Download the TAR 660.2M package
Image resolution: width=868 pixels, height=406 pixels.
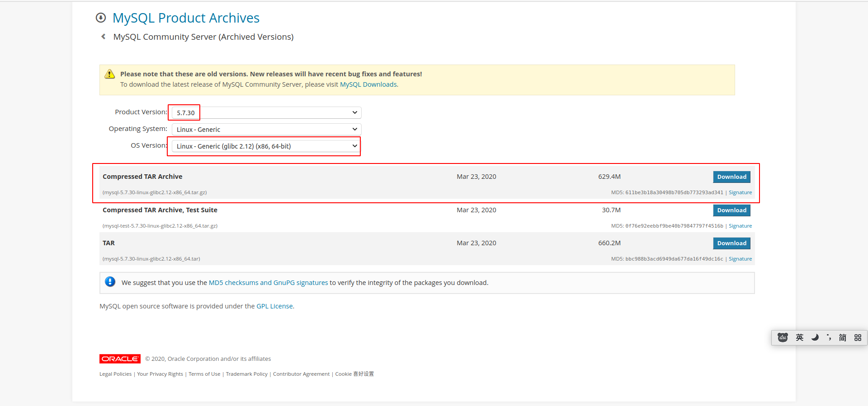[x=731, y=243]
